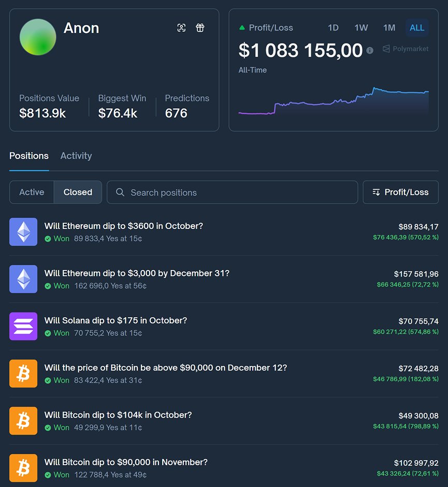The width and height of the screenshot is (448, 487).
Task: Click '162 696,0 Yes at 56¢' position detail
Action: pos(110,286)
